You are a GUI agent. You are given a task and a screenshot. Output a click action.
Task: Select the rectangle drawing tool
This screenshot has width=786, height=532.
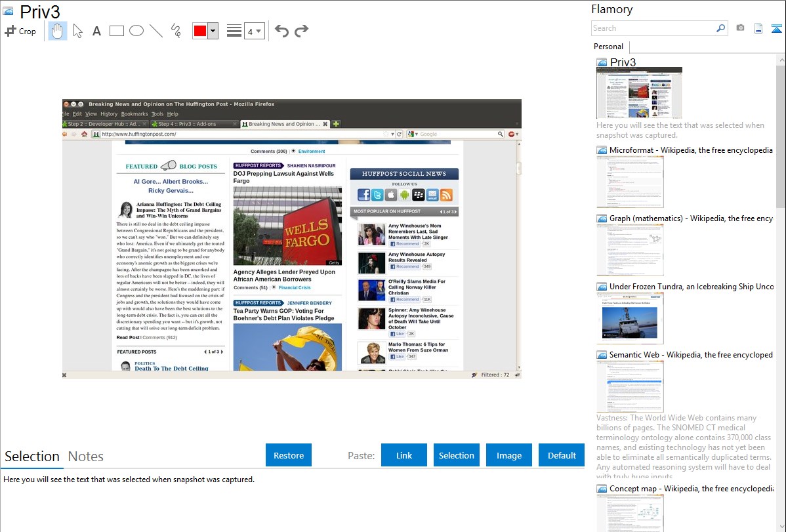pyautogui.click(x=116, y=31)
